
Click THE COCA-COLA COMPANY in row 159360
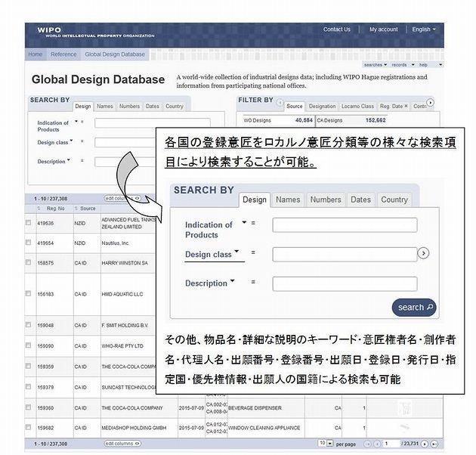(x=132, y=408)
